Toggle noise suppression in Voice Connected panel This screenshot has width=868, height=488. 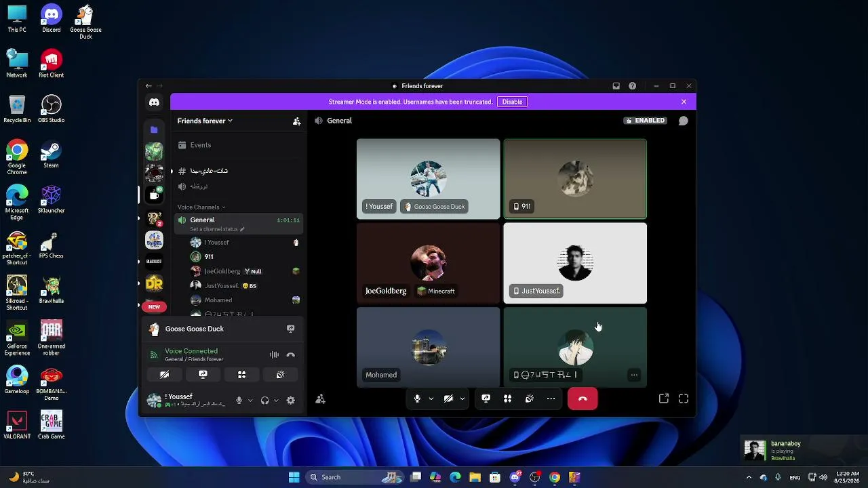[x=274, y=354]
